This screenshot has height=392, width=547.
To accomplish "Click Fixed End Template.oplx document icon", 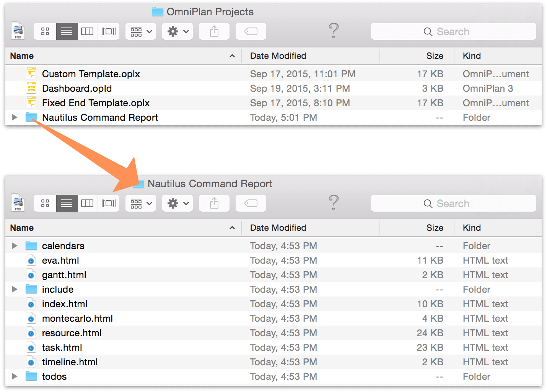I will tap(31, 102).
